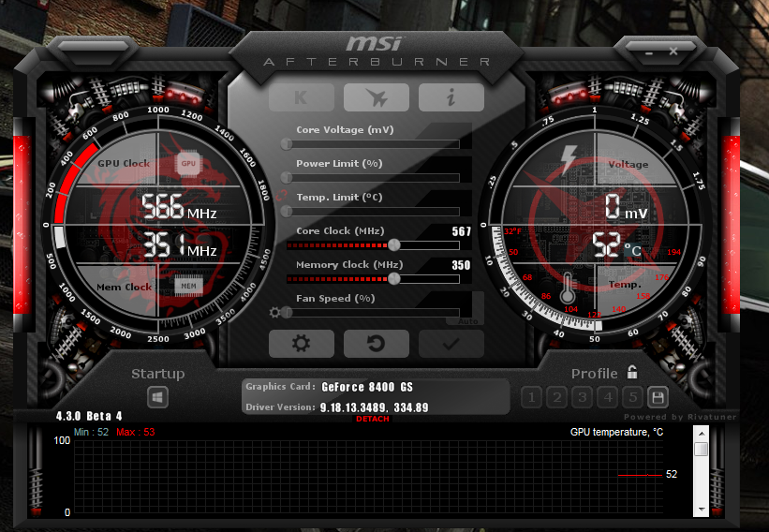Click the Kombustor K button
Image resolution: width=769 pixels, height=532 pixels.
(x=301, y=97)
